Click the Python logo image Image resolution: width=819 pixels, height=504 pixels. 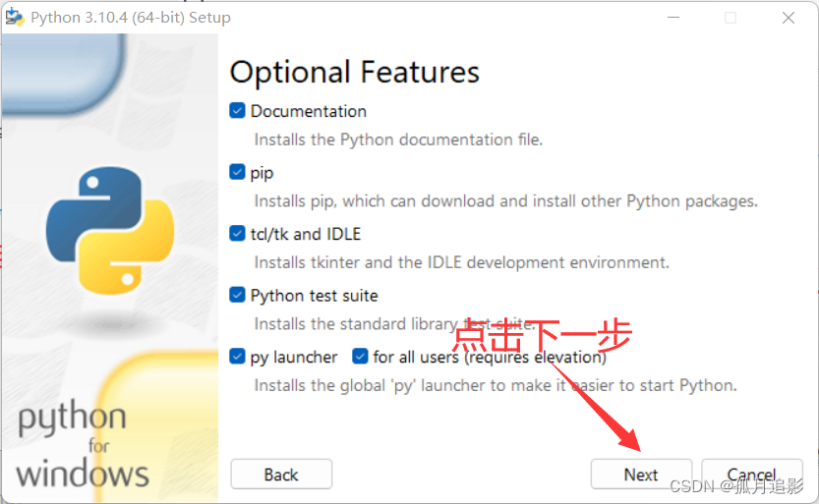tap(110, 230)
